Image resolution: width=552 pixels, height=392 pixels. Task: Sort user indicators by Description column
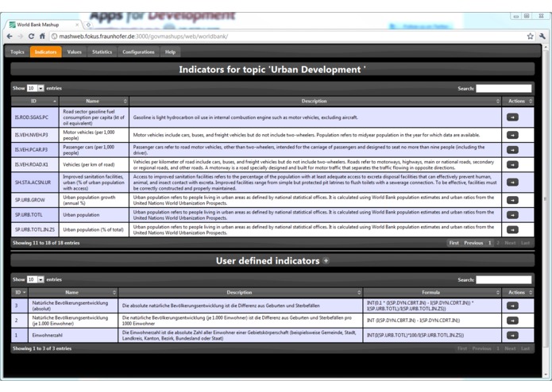coord(240,292)
